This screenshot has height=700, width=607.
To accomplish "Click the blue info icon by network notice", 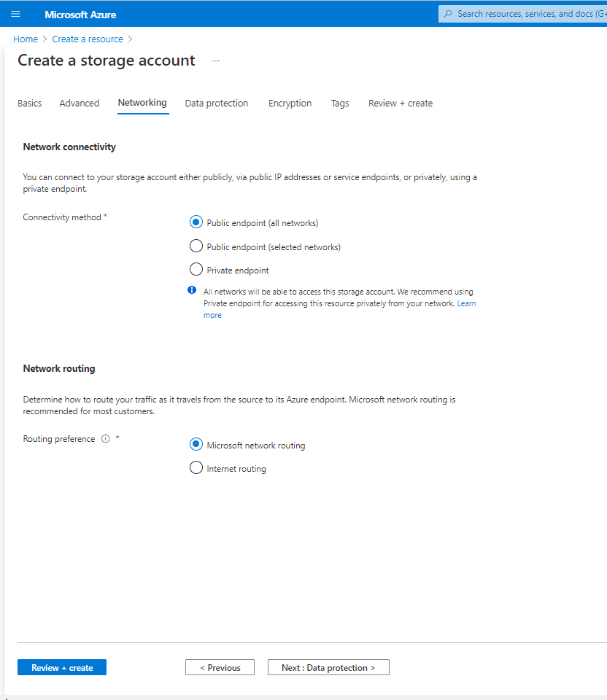I will tap(193, 290).
